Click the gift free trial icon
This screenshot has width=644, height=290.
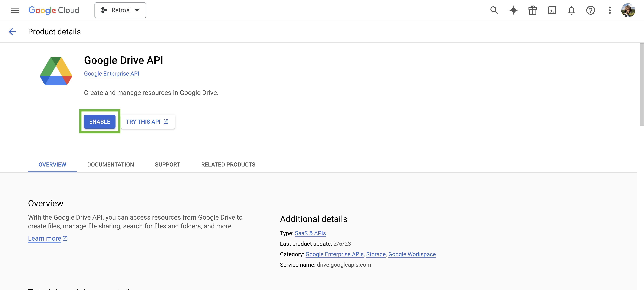533,10
